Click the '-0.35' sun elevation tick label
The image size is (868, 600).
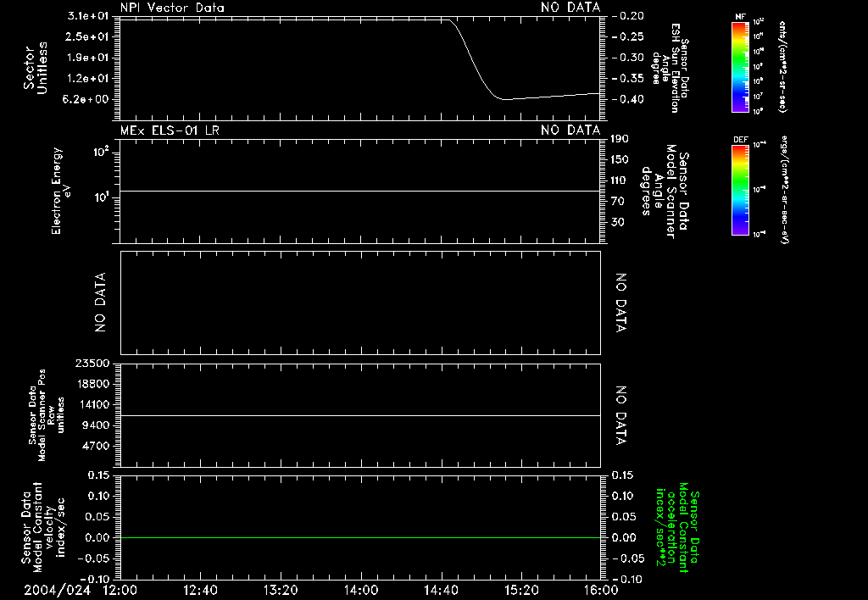pyautogui.click(x=628, y=79)
